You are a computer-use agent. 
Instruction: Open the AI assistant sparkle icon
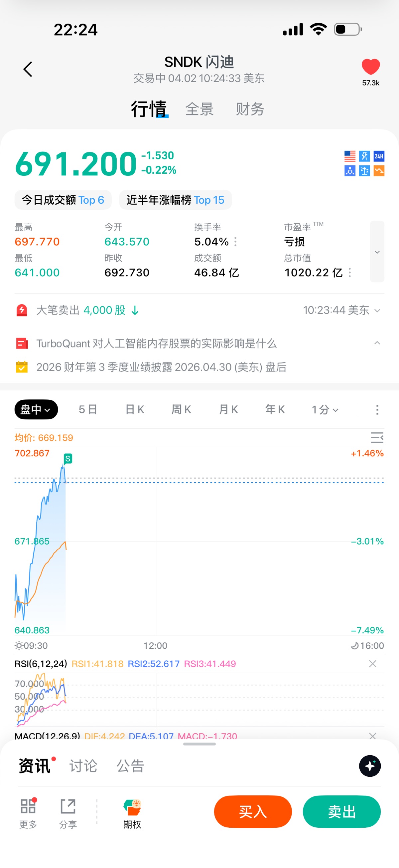pos(369,765)
